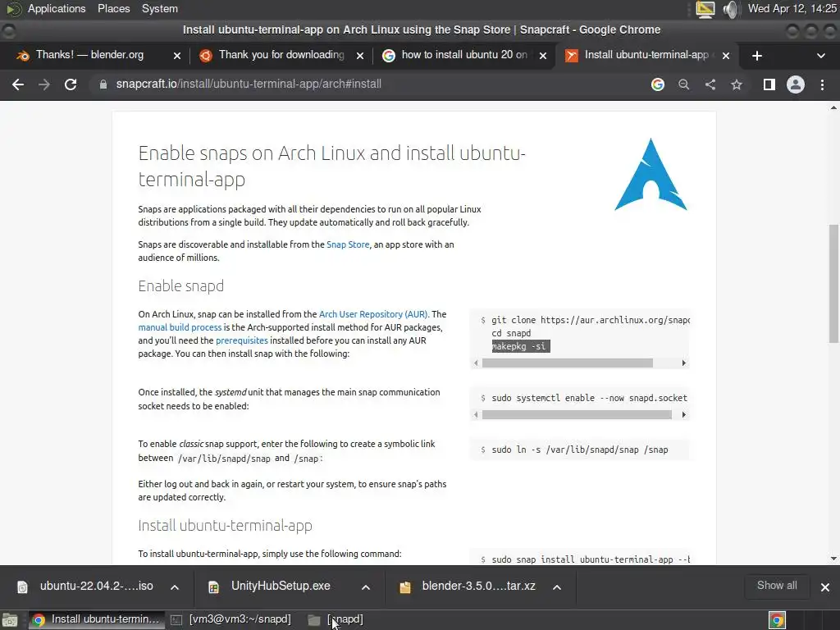
Task: Click the page vertical scrollbar thumb
Action: (x=833, y=283)
